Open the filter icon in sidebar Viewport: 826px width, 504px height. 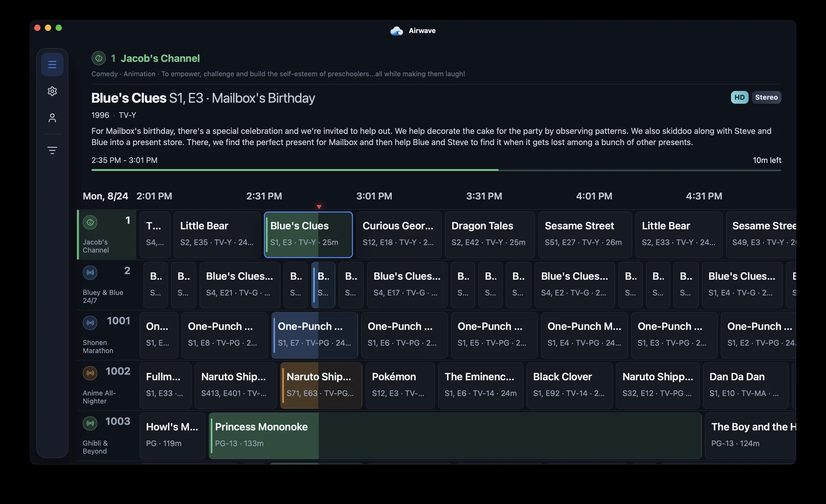coord(52,151)
